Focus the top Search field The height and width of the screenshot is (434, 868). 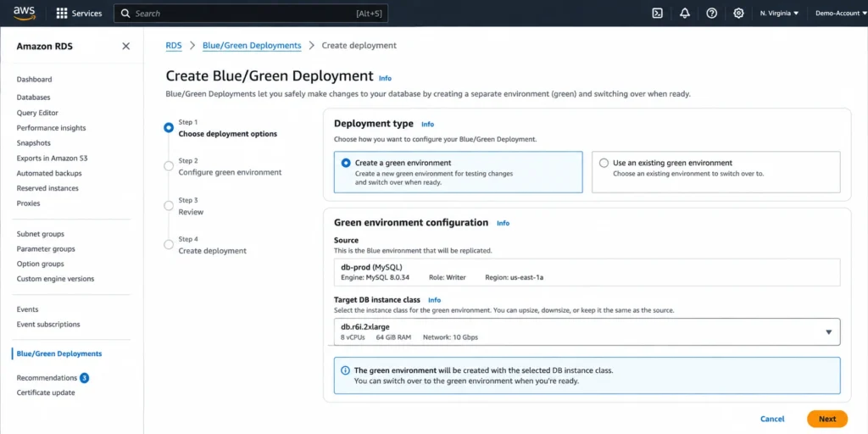click(x=251, y=14)
